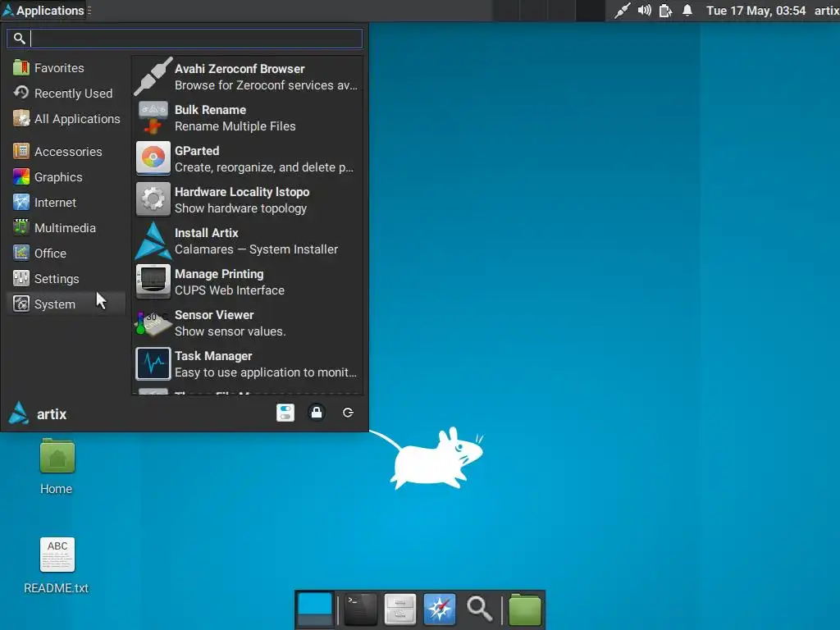Viewport: 840px width, 630px height.
Task: Click the network connection tray icon
Action: [x=622, y=10]
